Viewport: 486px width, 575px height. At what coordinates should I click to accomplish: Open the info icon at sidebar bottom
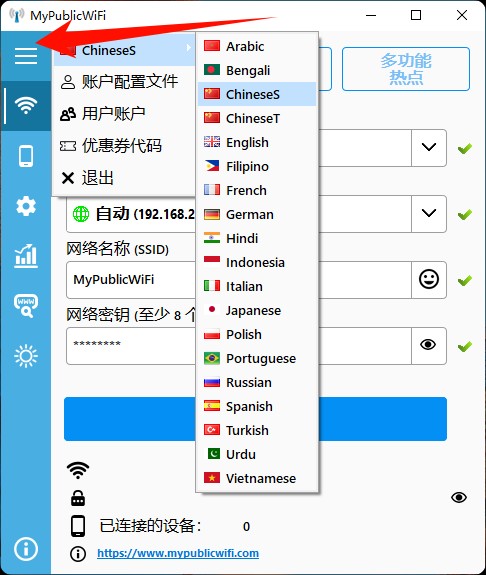(26, 549)
